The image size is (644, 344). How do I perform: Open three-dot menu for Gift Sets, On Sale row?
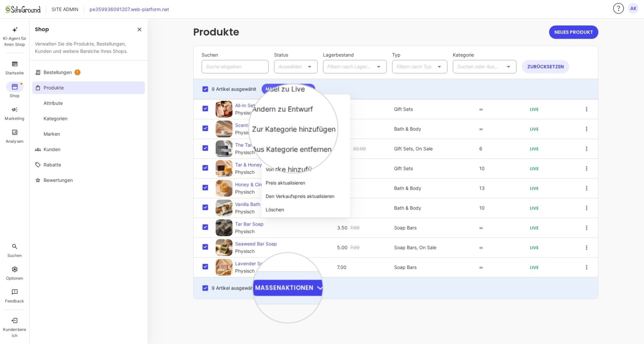click(x=586, y=149)
